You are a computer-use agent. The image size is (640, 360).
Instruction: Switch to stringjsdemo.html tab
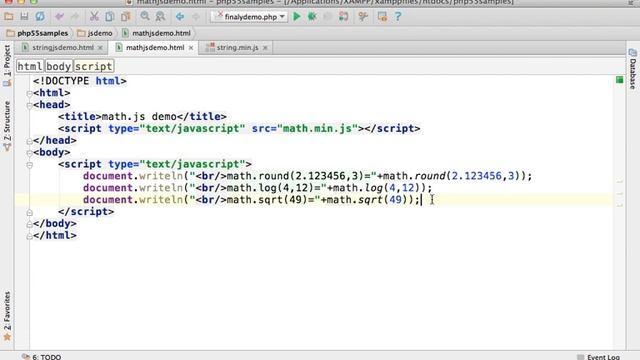(x=62, y=48)
